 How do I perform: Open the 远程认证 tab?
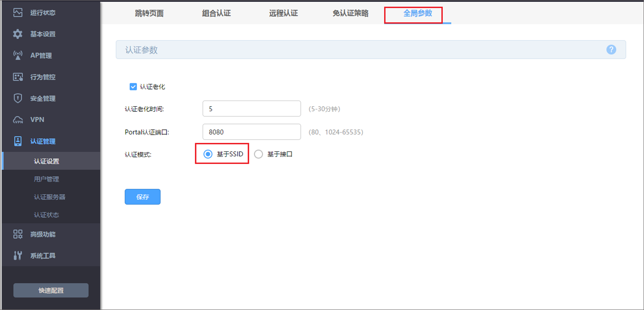(283, 13)
